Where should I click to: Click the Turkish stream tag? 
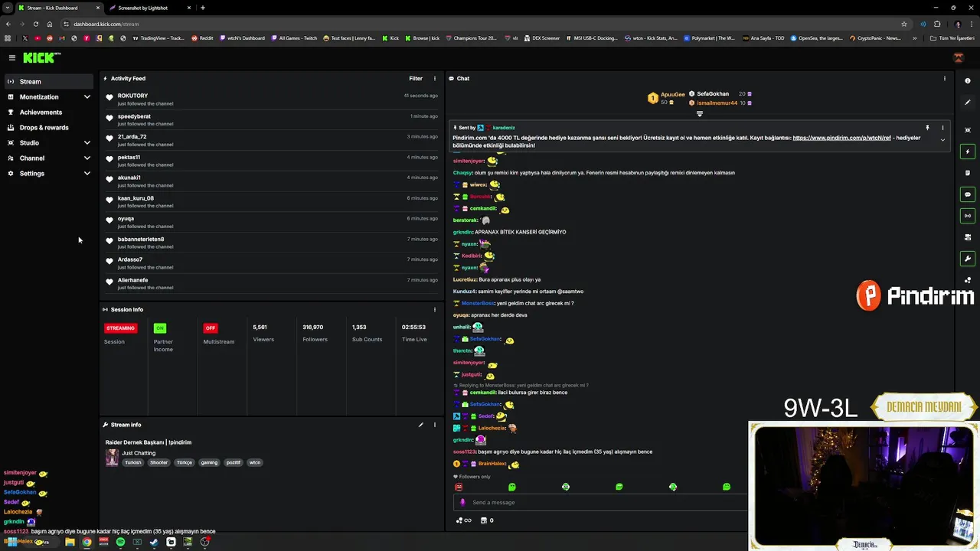pos(133,462)
